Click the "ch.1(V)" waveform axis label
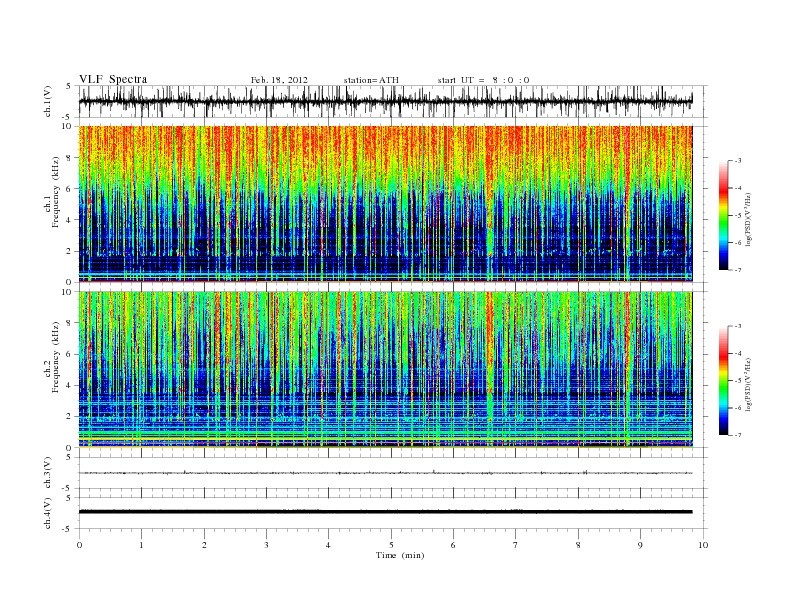Image resolution: width=792 pixels, height=612 pixels. [48, 101]
